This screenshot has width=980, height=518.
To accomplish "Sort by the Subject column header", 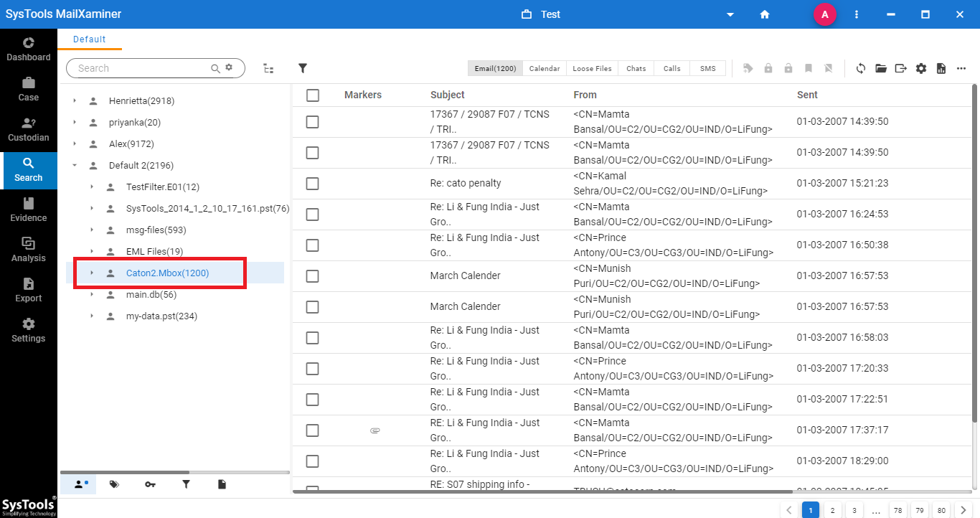I will click(x=448, y=95).
